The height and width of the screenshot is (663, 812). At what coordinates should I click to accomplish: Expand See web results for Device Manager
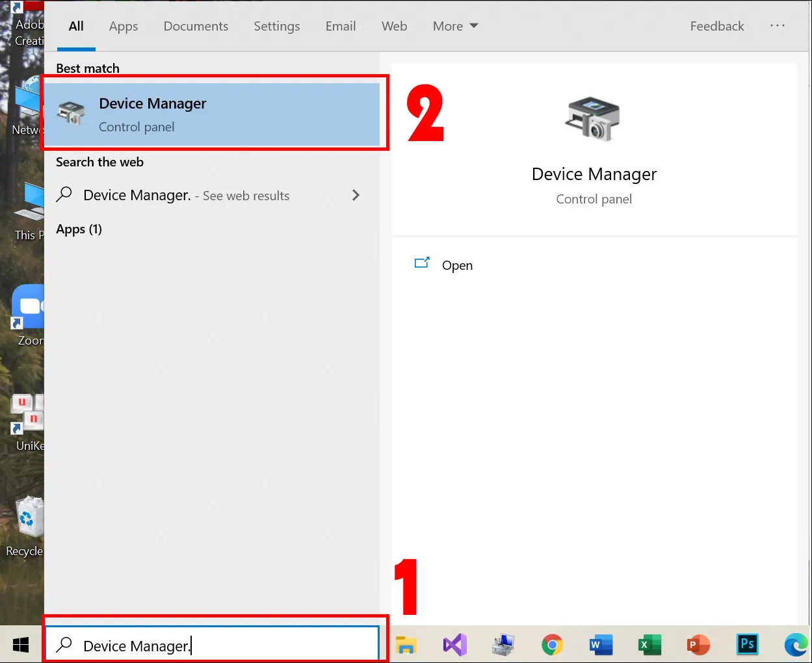tap(356, 195)
